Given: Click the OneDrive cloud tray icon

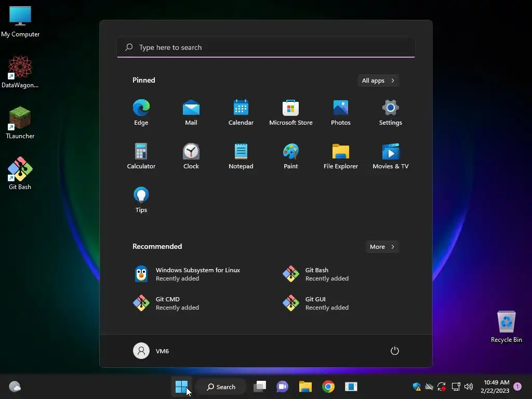Looking at the screenshot, I should pyautogui.click(x=429, y=387).
